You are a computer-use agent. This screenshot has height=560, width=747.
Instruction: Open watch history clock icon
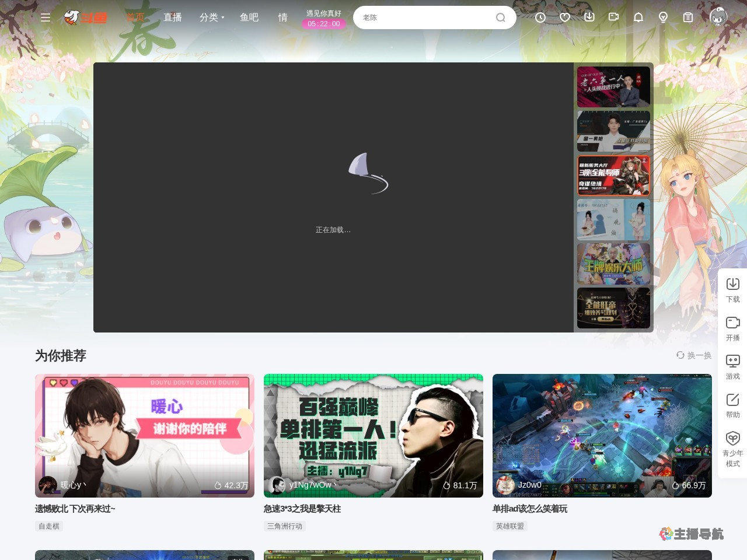click(x=540, y=17)
